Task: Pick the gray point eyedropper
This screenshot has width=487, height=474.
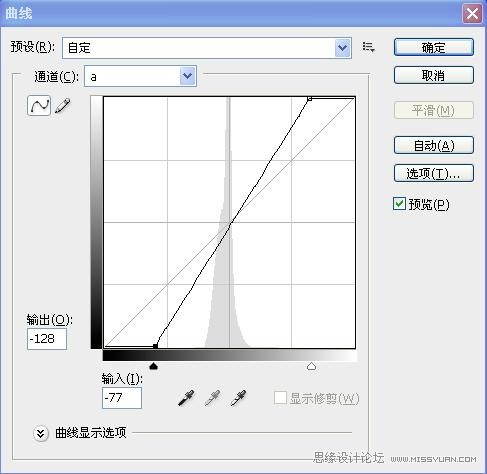Action: (x=212, y=398)
